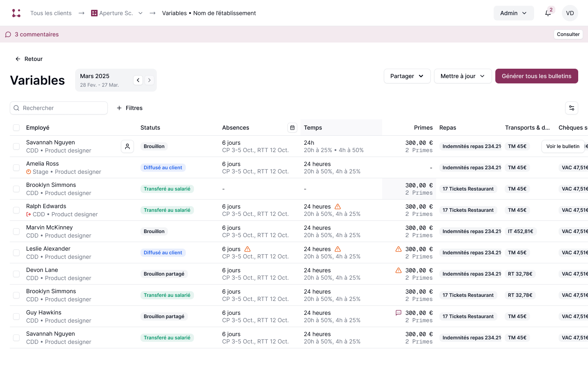Click the column settings icon above the table
The height and width of the screenshot is (368, 588).
click(571, 108)
